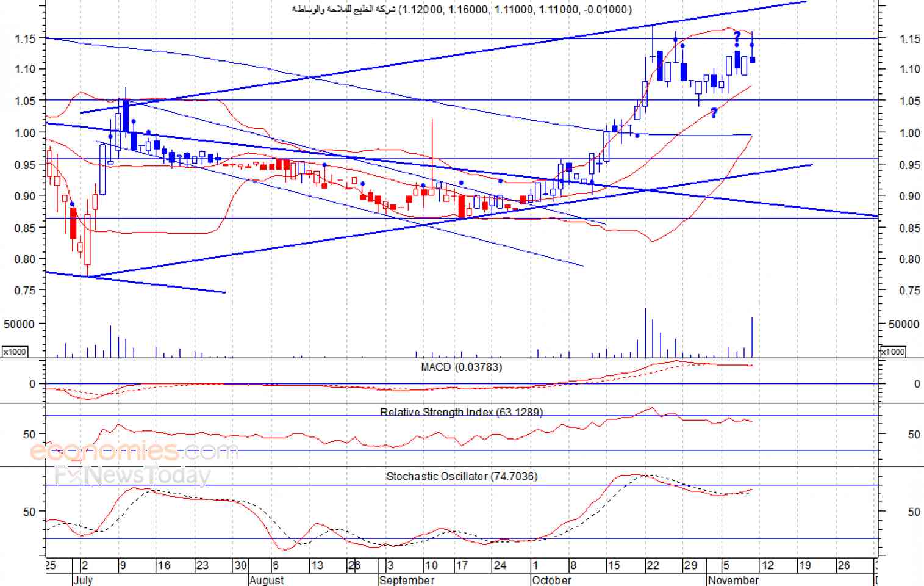Viewport: 924px width, 586px height.
Task: Click the November month label
Action: pyautogui.click(x=734, y=580)
